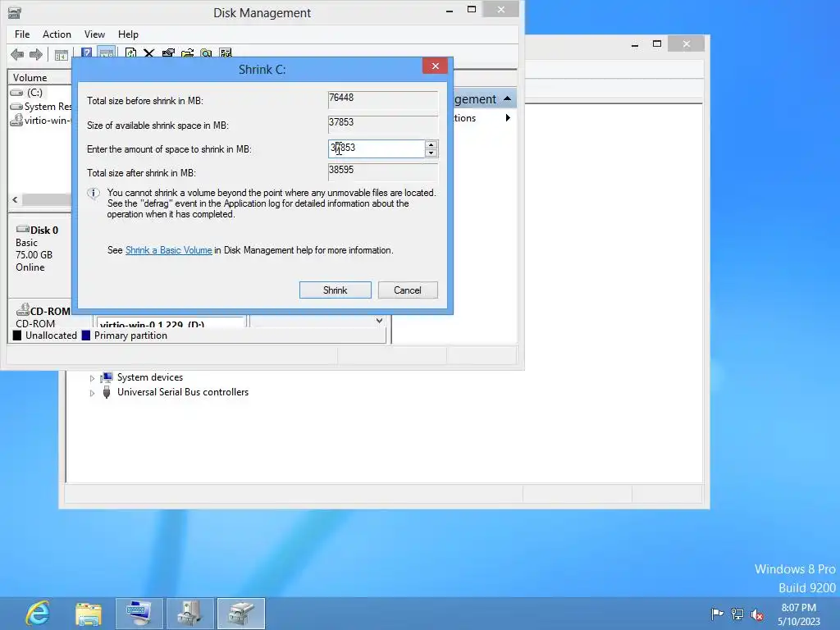Click the total size before shrink field
The height and width of the screenshot is (630, 840).
pyautogui.click(x=382, y=99)
